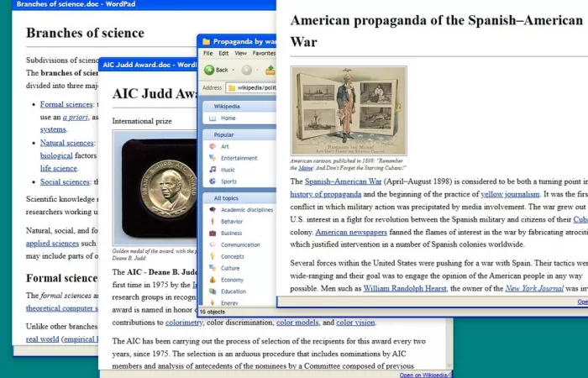The image size is (588, 378).
Task: Open the New York Journal link
Action: pyautogui.click(x=534, y=288)
